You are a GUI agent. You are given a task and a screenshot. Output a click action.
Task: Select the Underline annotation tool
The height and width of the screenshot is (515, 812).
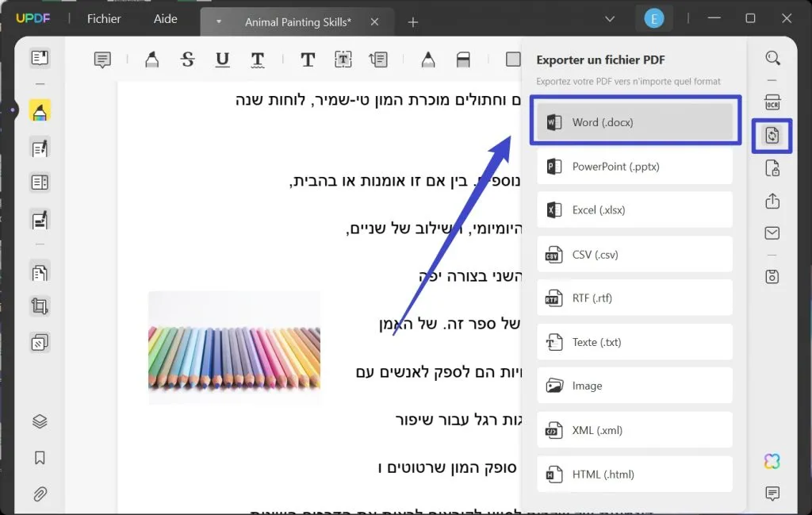223,60
